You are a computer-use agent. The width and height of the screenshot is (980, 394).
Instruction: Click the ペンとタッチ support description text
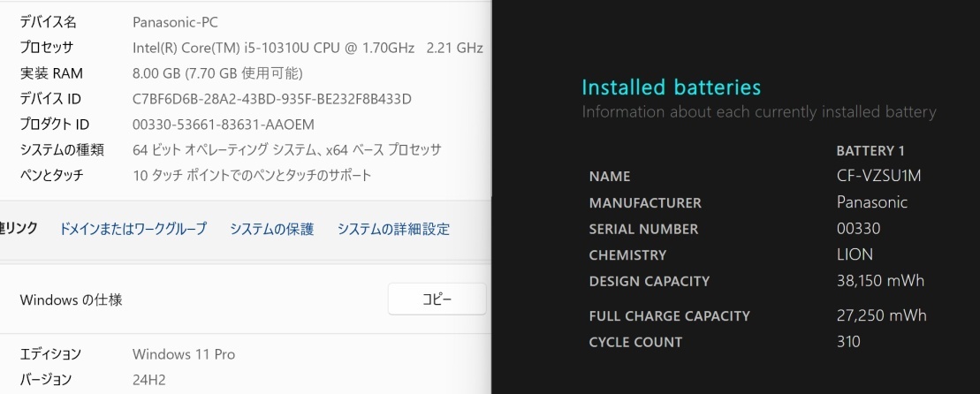click(x=252, y=175)
